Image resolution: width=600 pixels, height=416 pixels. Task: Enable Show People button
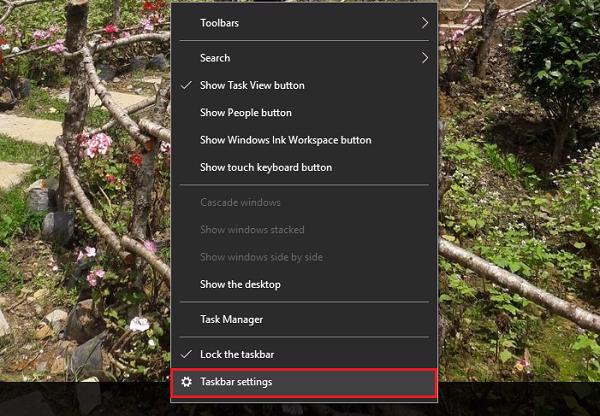[x=304, y=113]
